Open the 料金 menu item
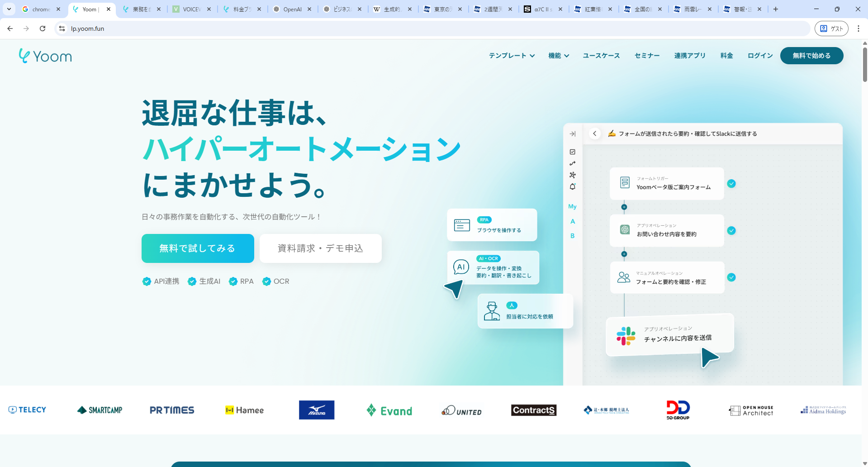 [x=726, y=56]
